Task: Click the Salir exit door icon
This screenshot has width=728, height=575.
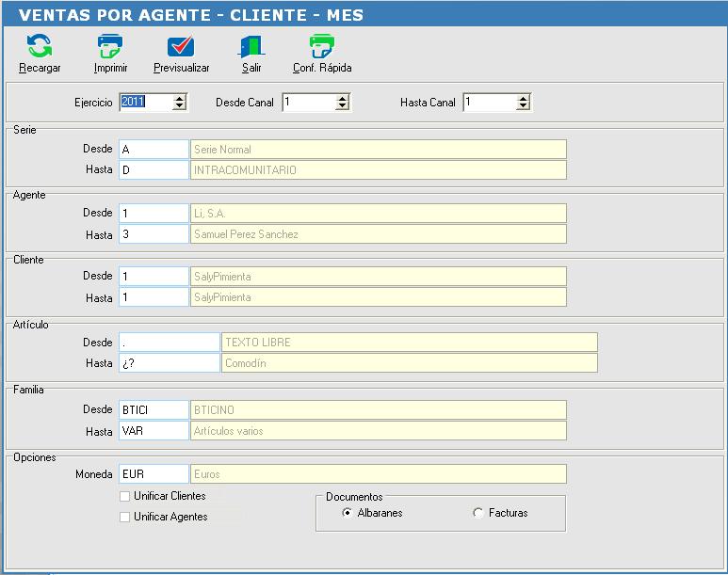Action: coord(251,46)
